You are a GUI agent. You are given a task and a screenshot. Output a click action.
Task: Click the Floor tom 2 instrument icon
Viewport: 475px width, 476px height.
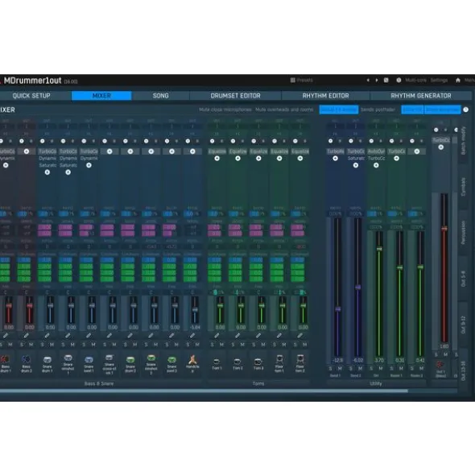click(299, 359)
